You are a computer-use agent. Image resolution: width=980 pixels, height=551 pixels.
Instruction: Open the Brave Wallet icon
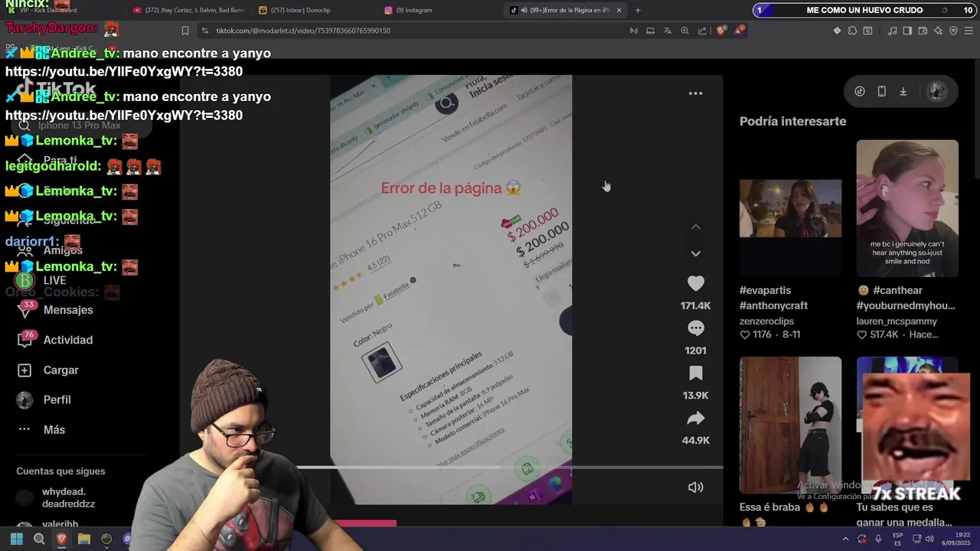click(x=923, y=31)
